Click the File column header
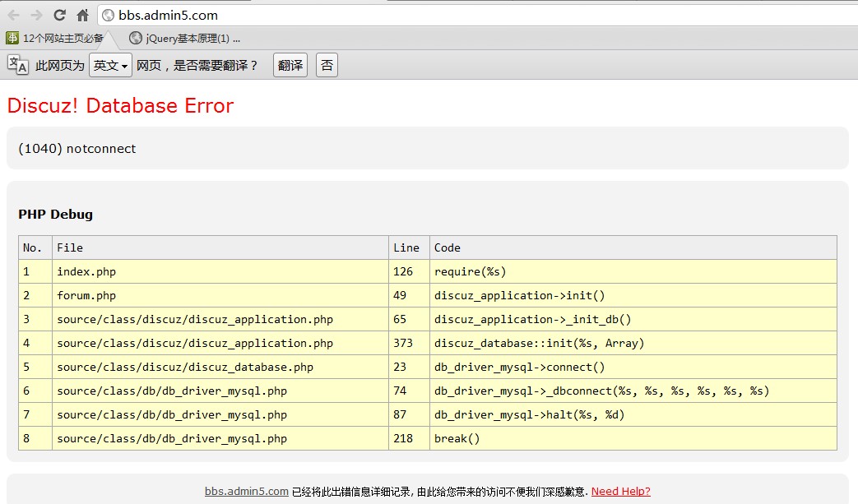 pos(220,247)
